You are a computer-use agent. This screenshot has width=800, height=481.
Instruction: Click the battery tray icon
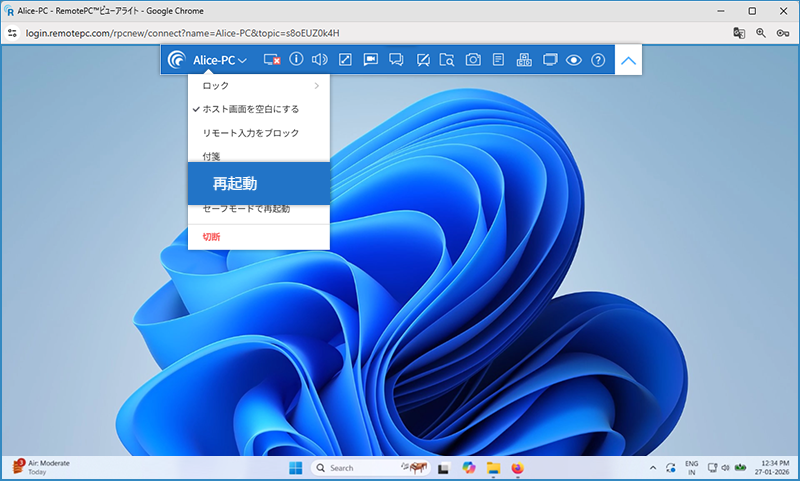(x=740, y=468)
